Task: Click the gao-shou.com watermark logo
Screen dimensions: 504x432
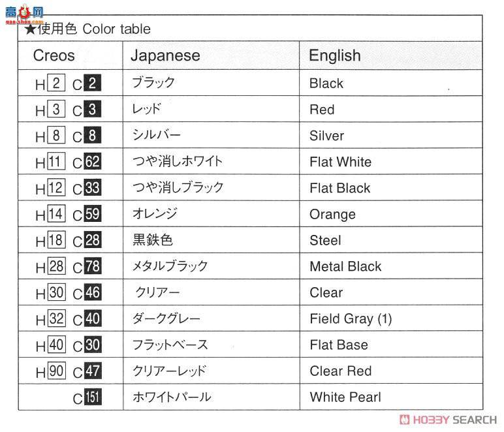Action: pos(24,15)
